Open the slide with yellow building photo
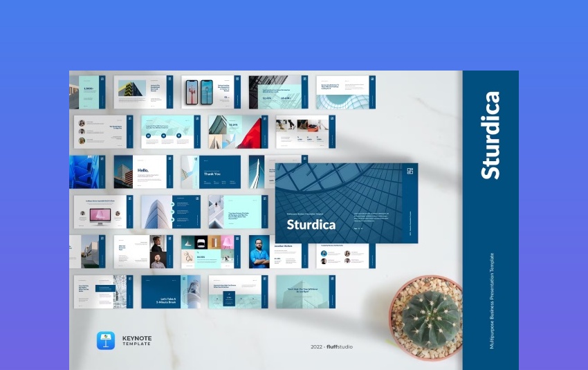 click(x=143, y=92)
